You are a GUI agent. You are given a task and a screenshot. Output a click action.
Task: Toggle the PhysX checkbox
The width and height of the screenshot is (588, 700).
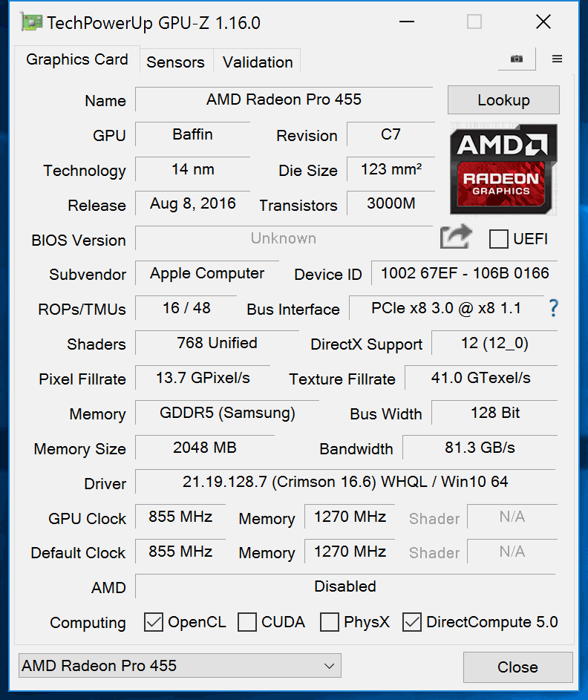(329, 622)
